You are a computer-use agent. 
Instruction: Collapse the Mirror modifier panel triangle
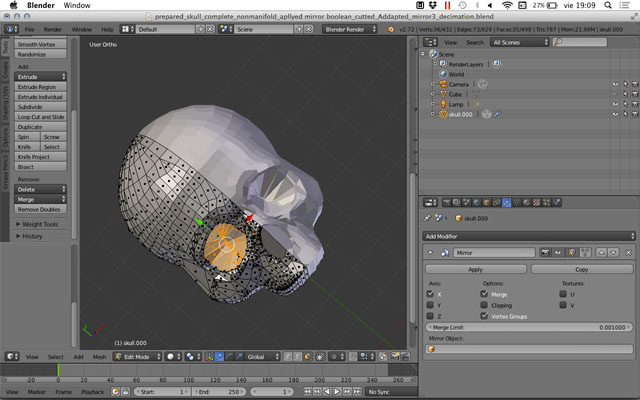[x=430, y=253]
